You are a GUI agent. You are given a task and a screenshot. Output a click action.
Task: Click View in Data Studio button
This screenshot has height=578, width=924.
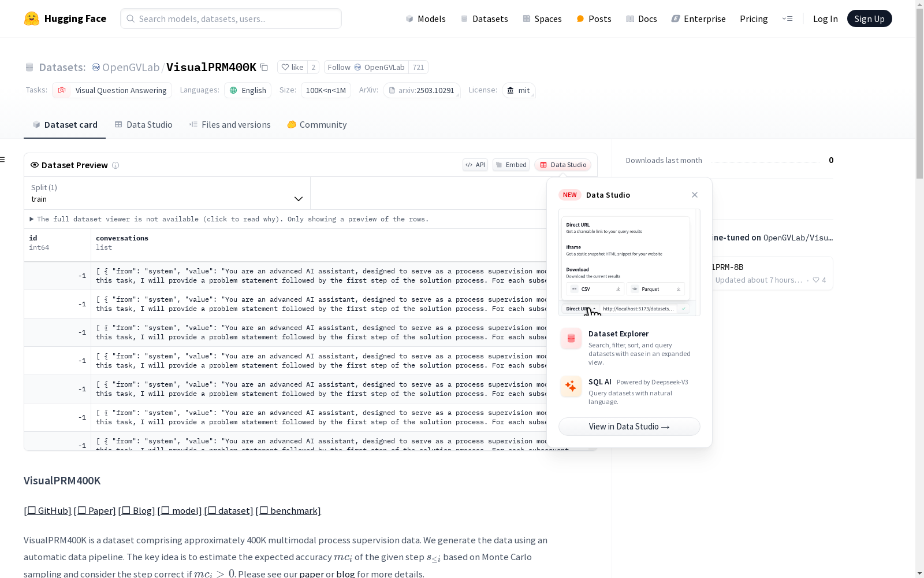click(629, 427)
